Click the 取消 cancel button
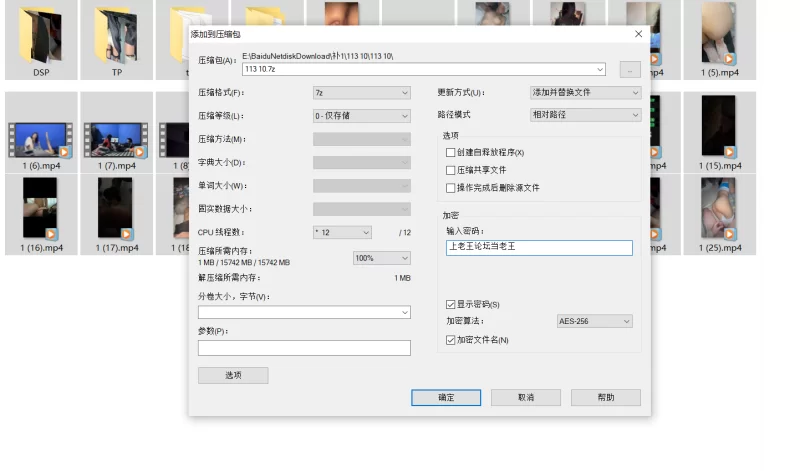 pos(526,398)
